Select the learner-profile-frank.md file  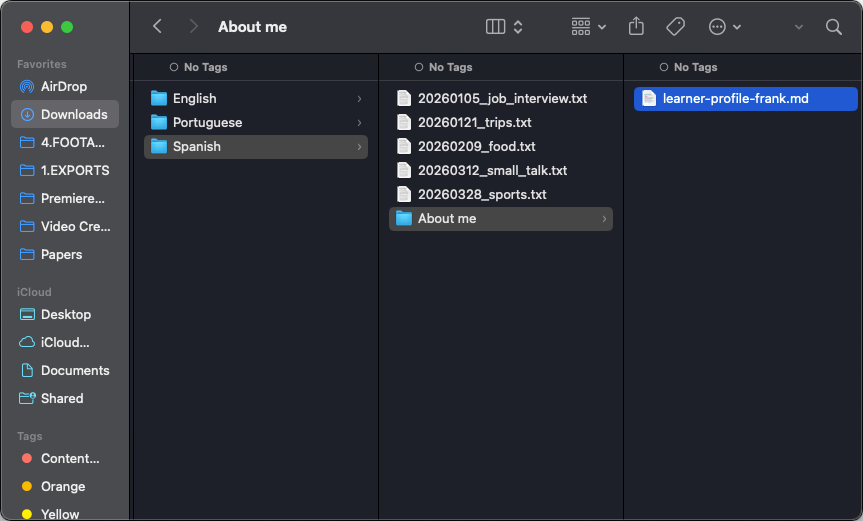tap(735, 98)
